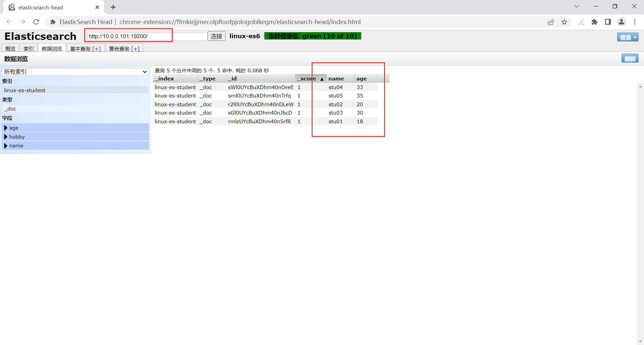Switch to the 概览 tab
Viewport: 644px width, 345px height.
[10, 48]
